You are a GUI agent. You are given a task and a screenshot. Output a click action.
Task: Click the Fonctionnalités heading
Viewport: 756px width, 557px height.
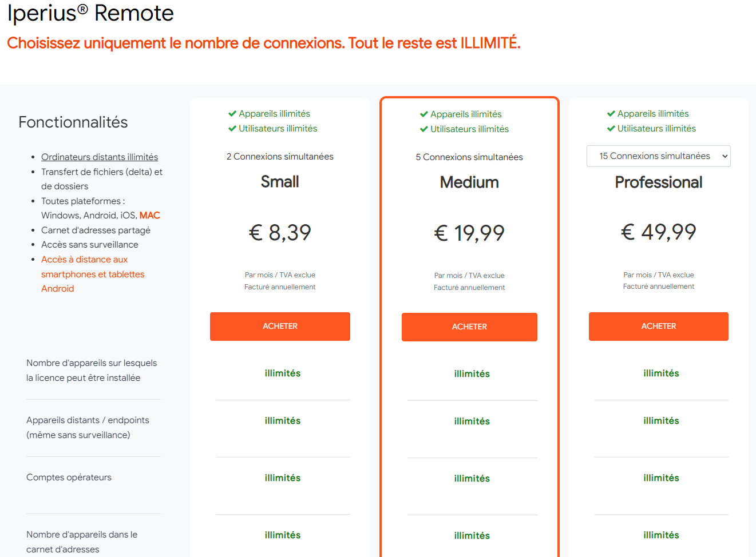(73, 122)
